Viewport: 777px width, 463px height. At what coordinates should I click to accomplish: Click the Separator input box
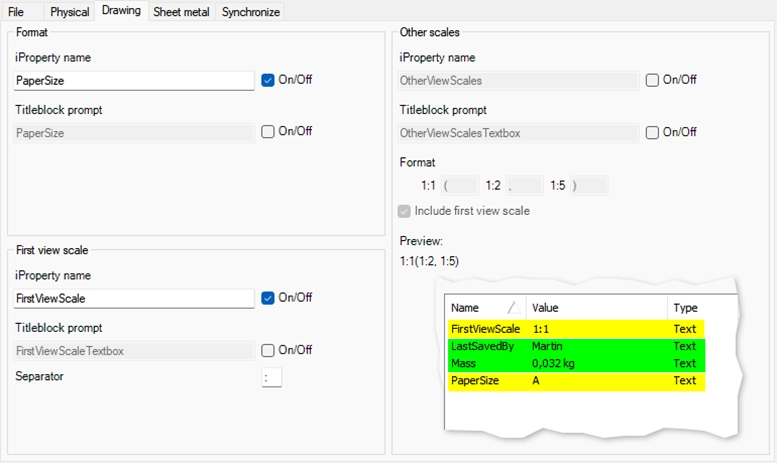pyautogui.click(x=271, y=377)
